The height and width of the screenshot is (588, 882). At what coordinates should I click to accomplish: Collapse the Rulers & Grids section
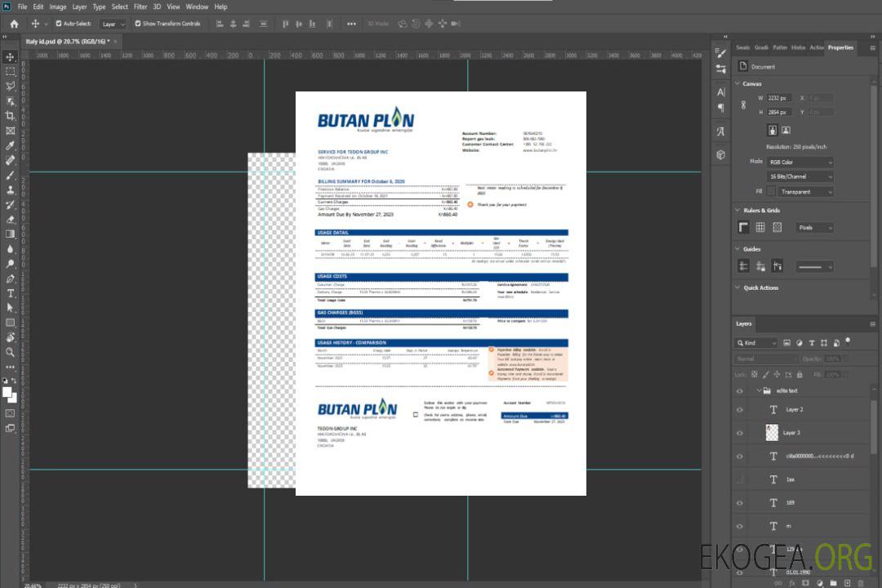tap(737, 210)
